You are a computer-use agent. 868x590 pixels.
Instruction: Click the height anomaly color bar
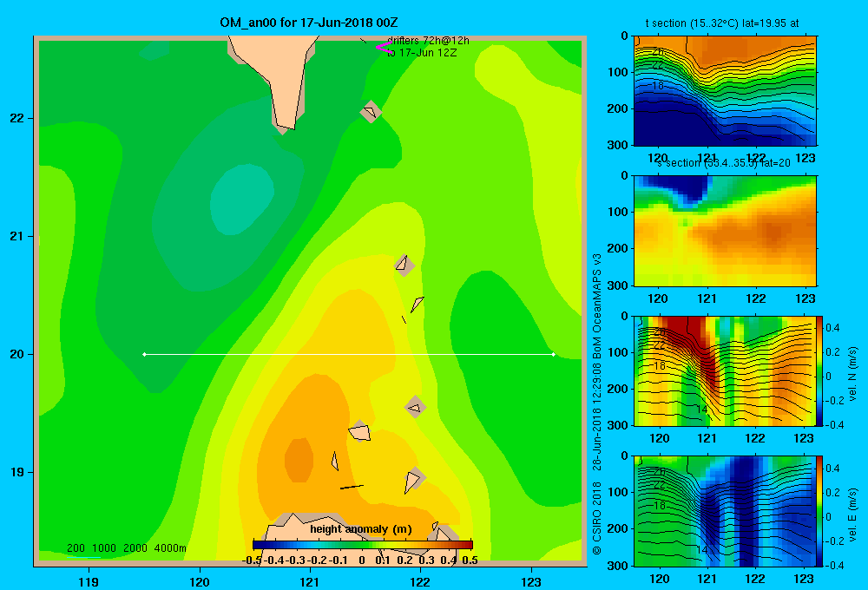[x=363, y=545]
